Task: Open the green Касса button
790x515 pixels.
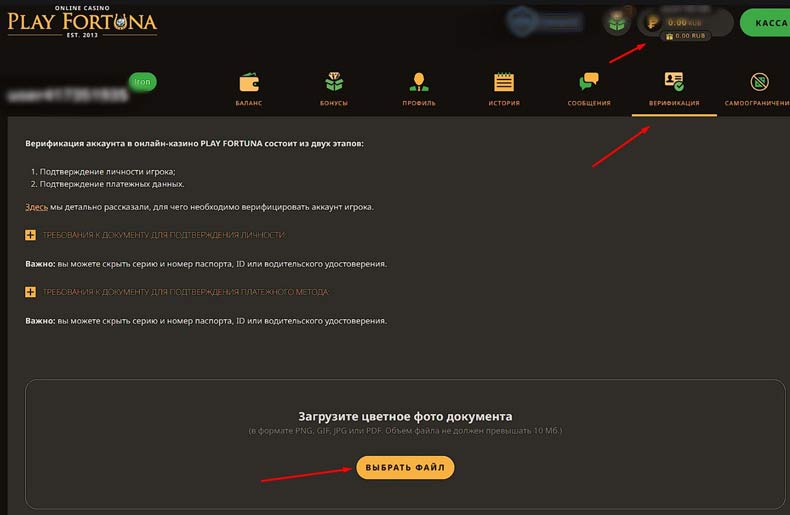Action: (x=766, y=23)
